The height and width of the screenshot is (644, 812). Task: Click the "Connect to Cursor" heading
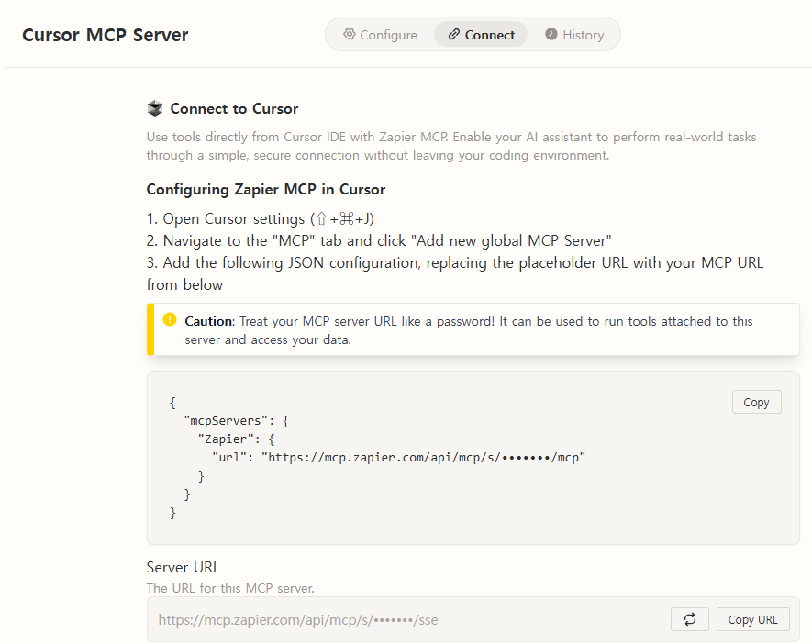[234, 109]
